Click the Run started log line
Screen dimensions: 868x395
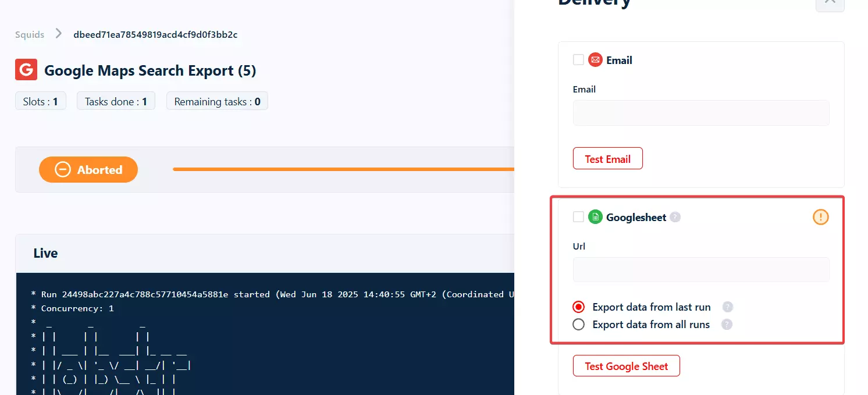pos(273,294)
